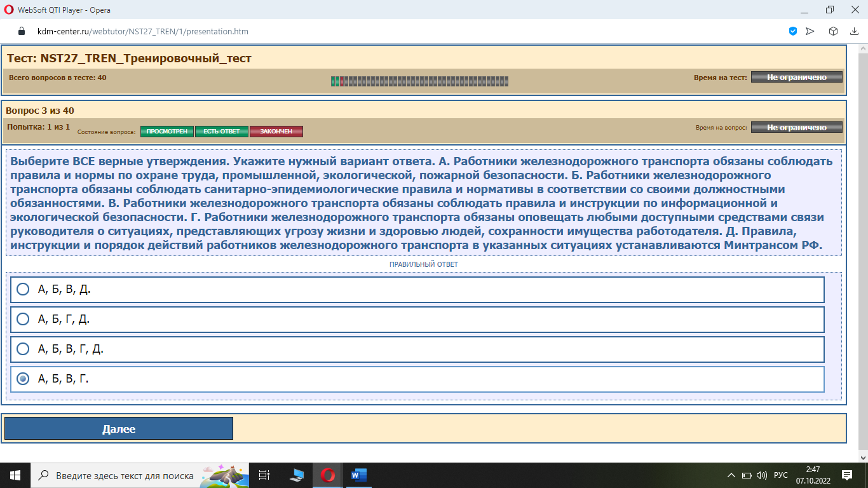Open the extensions cube icon
Screen dimensions: 868x488
(x=833, y=31)
